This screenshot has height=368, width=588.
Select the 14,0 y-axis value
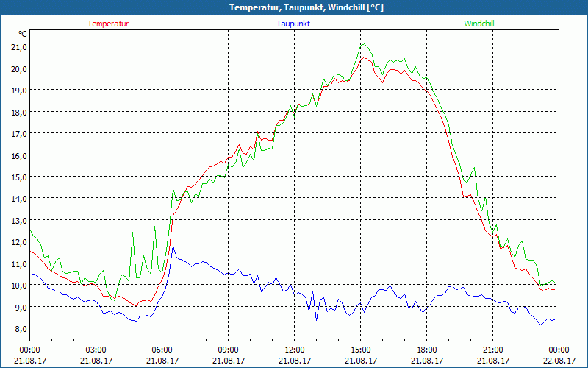19,198
